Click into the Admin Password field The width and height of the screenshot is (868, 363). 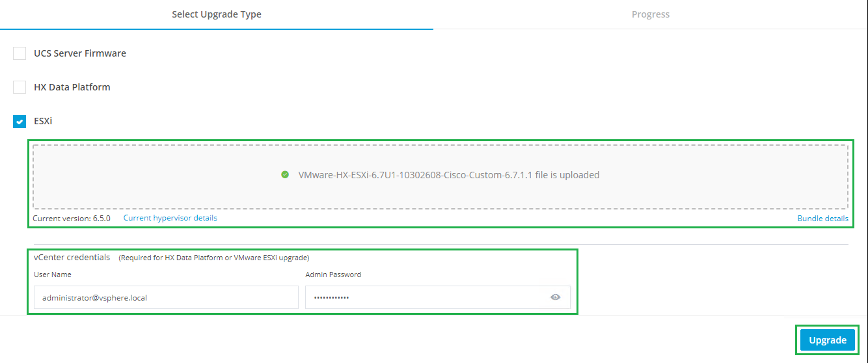point(423,298)
